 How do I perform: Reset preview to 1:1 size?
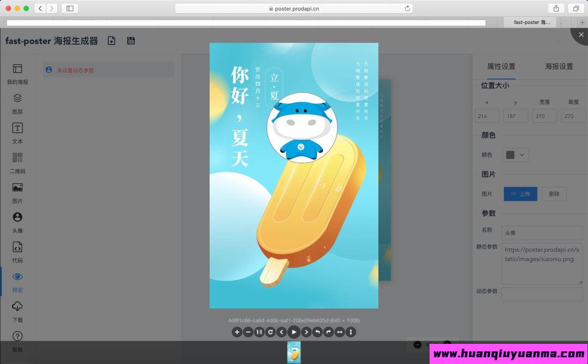point(259,332)
